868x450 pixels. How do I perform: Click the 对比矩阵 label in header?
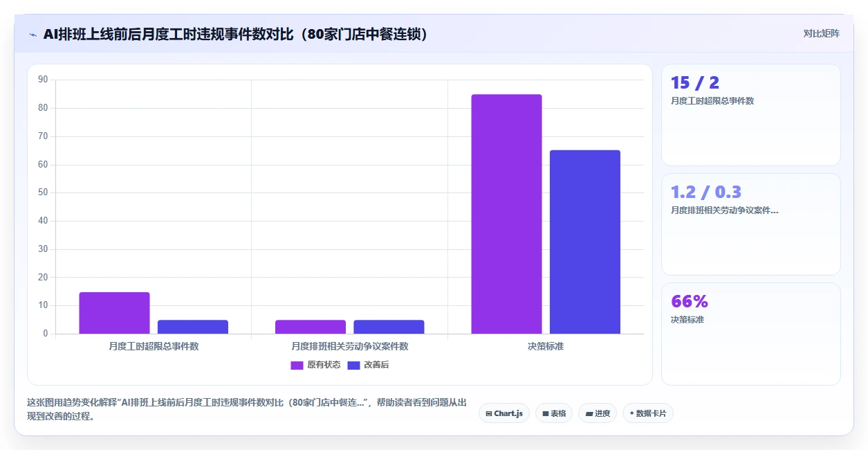point(822,33)
